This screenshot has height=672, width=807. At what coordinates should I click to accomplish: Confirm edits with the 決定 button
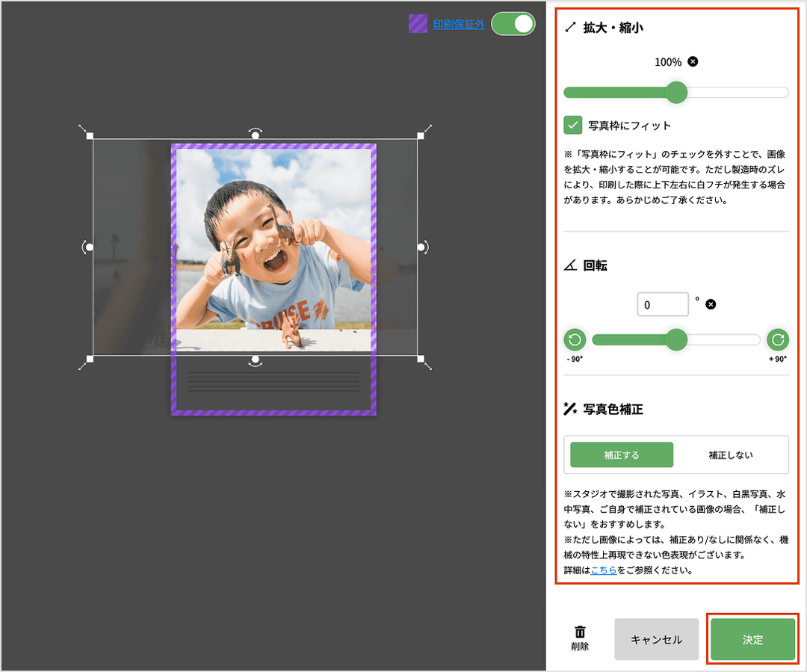752,639
